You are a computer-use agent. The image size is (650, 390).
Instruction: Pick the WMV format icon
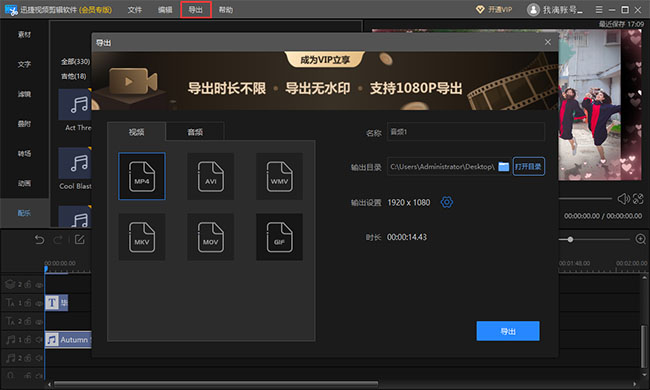coord(279,176)
